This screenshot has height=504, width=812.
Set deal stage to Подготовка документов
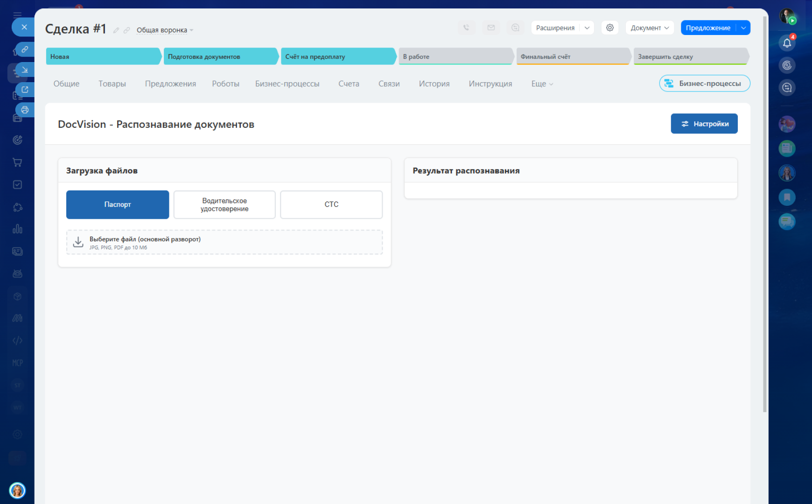coord(221,56)
